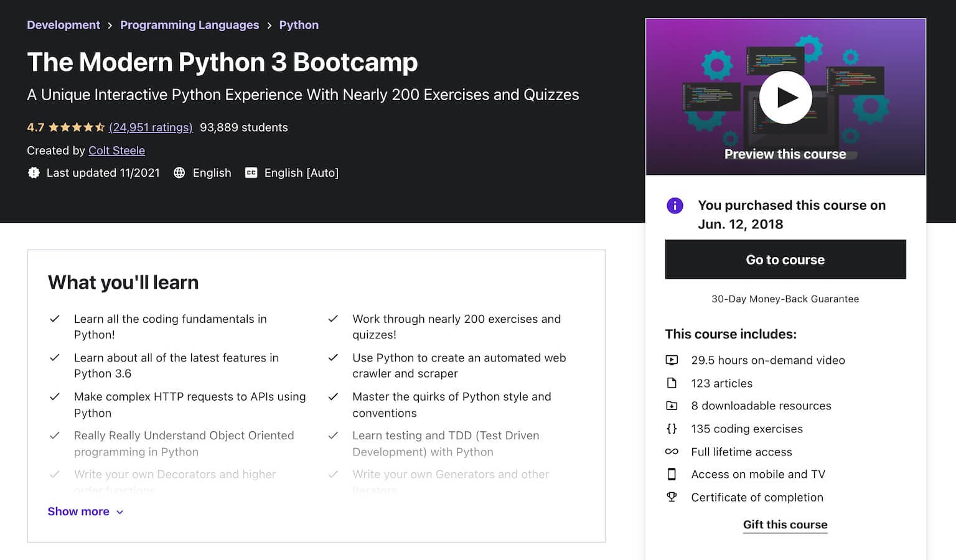Screen dimensions: 956x560
Task: Click the 123 articles text
Action: [722, 383]
